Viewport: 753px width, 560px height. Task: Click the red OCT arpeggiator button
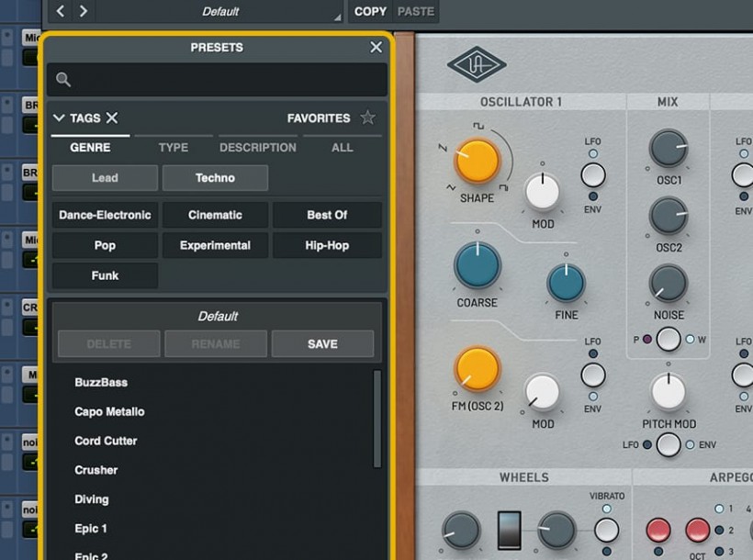click(x=697, y=531)
